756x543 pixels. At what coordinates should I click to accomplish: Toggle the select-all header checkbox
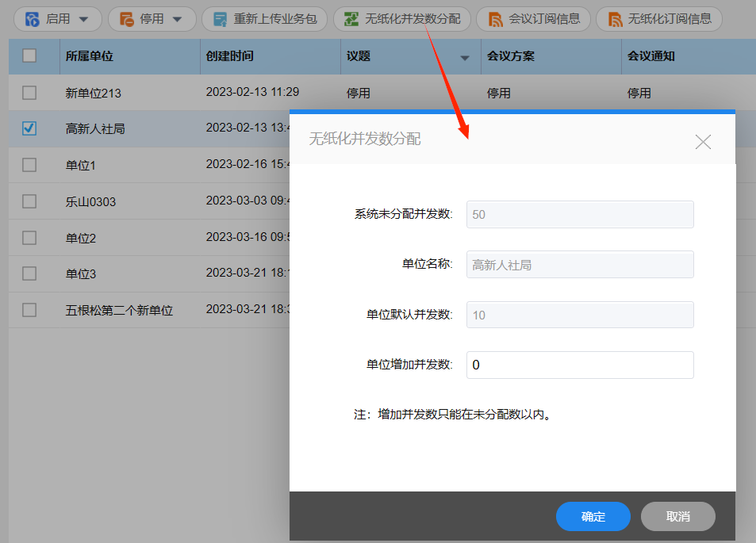coord(29,56)
